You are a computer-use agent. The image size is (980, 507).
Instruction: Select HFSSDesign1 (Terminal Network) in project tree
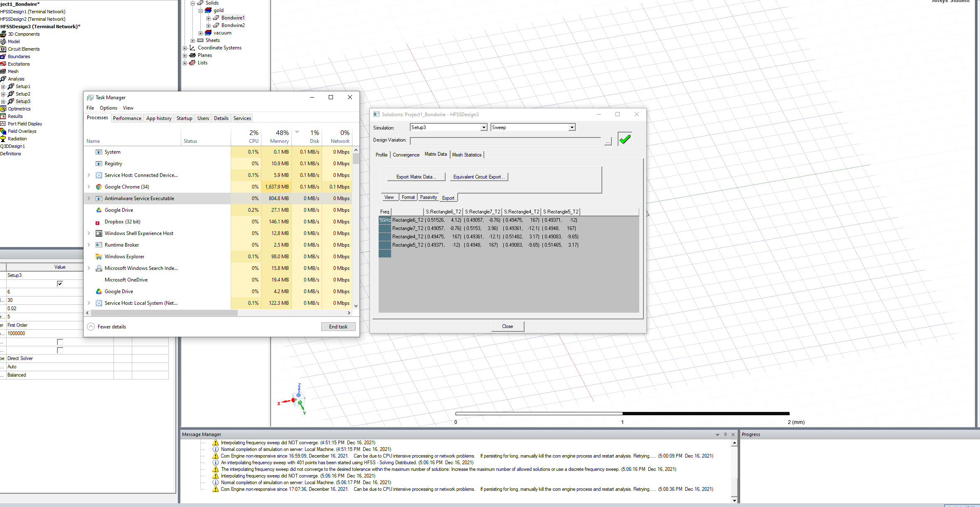coord(33,12)
